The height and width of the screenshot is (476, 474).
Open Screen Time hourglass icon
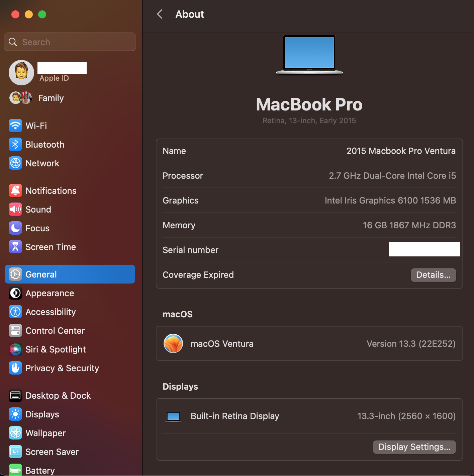(15, 247)
